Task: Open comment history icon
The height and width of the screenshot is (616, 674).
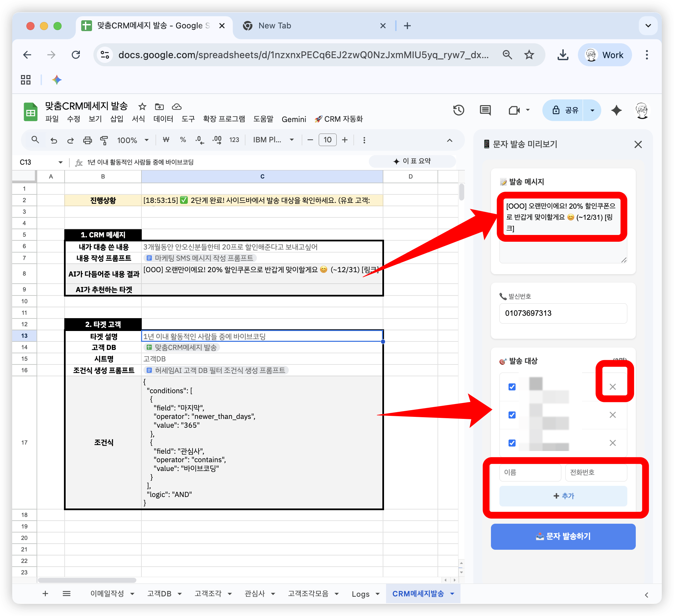Action: click(485, 110)
